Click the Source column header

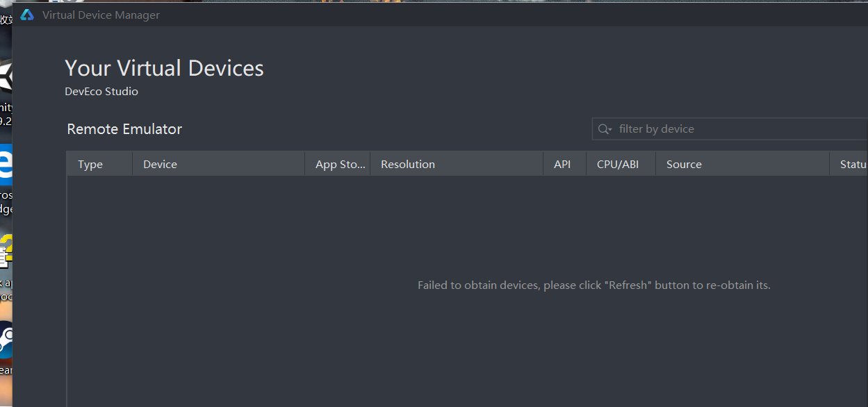click(743, 164)
